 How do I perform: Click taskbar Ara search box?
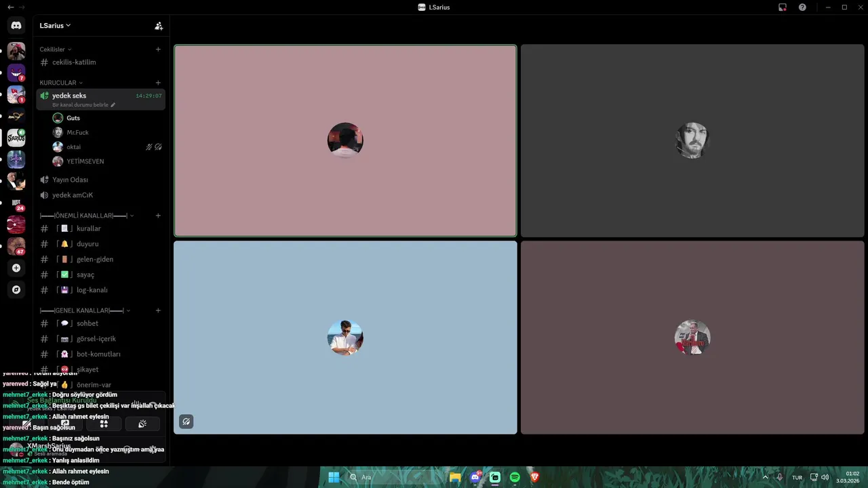(393, 477)
